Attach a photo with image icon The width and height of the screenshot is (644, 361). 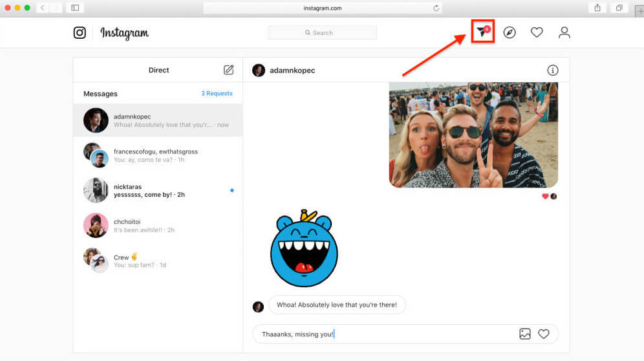[525, 334]
